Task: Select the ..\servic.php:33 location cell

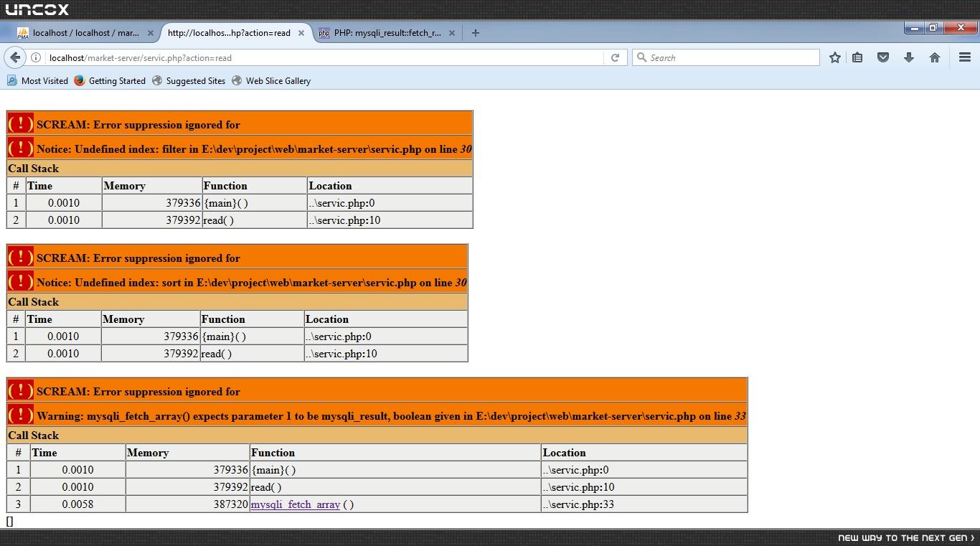Action: click(644, 504)
